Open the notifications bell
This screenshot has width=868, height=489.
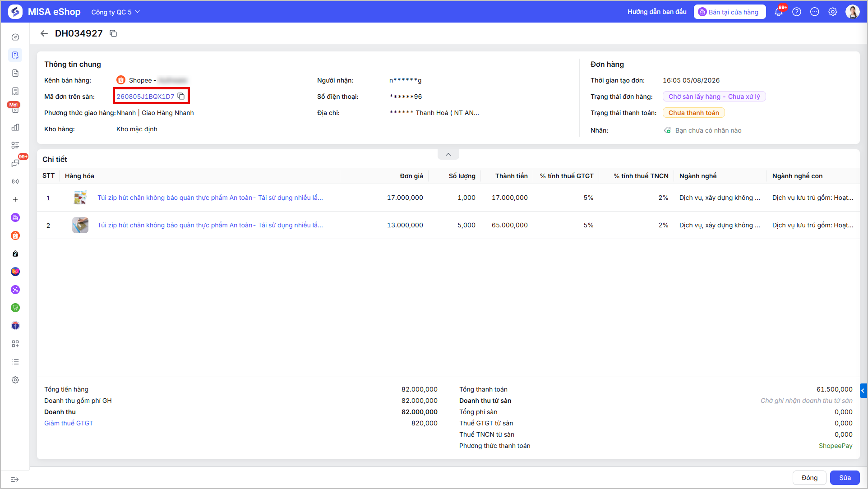(779, 12)
